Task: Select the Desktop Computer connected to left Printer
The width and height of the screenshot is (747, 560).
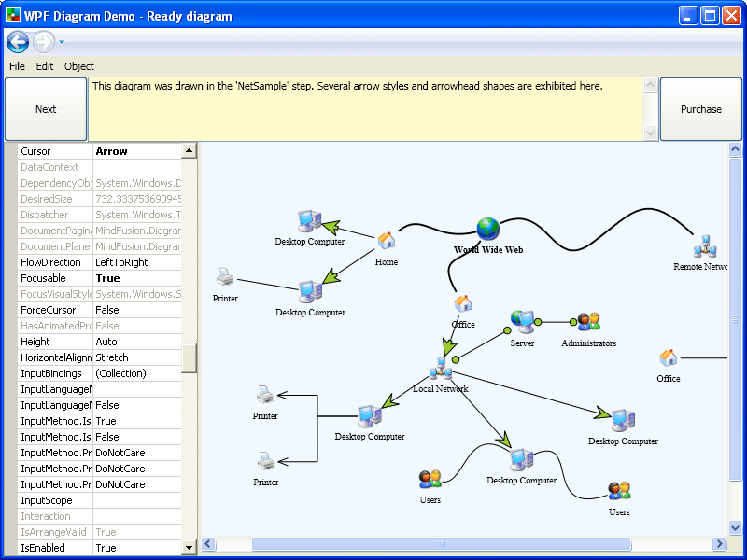Action: (310, 292)
